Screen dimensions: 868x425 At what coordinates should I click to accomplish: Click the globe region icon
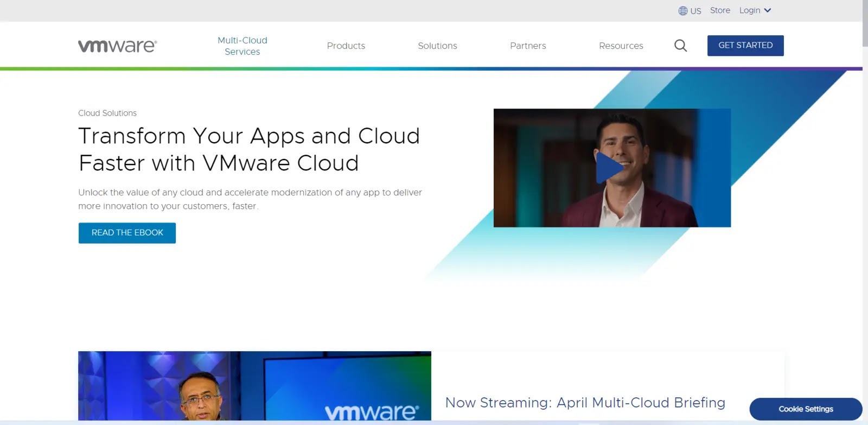[683, 11]
